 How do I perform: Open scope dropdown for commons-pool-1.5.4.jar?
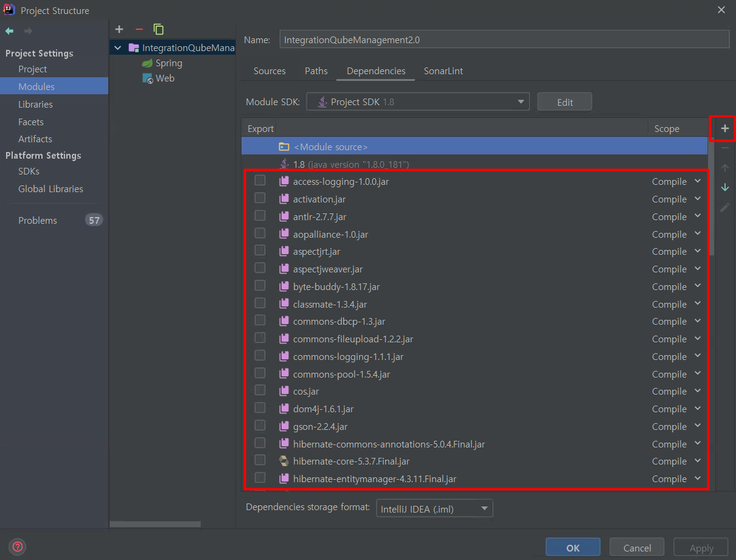pos(698,373)
